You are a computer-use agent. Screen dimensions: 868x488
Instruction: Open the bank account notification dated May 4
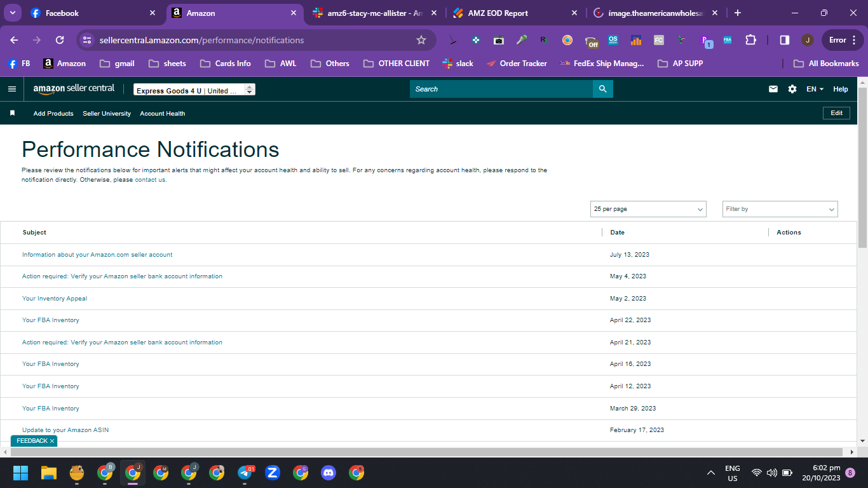[x=122, y=276]
